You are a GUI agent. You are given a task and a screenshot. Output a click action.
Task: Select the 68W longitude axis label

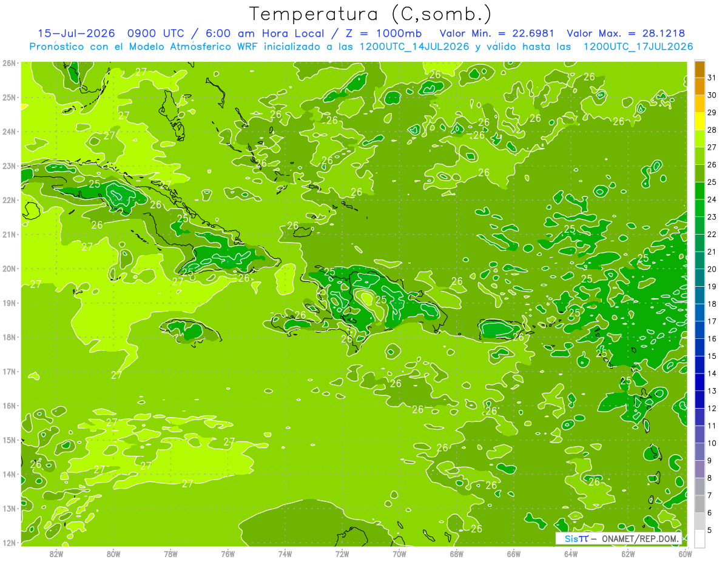tap(457, 554)
